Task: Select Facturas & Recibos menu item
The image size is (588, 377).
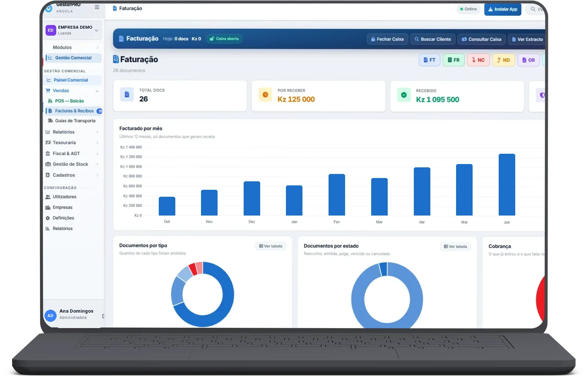Action: point(73,111)
